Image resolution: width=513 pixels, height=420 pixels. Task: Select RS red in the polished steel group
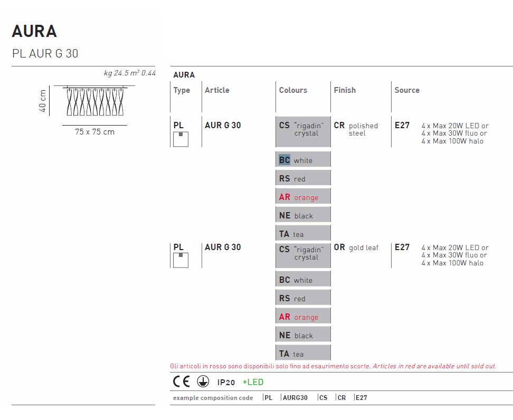click(303, 178)
